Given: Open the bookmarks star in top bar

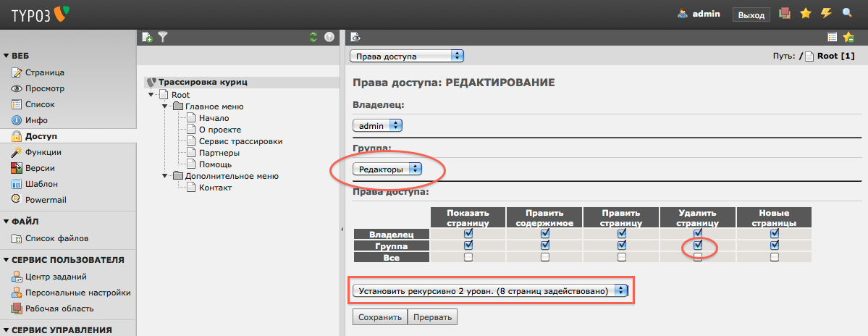Looking at the screenshot, I should click(x=805, y=14).
